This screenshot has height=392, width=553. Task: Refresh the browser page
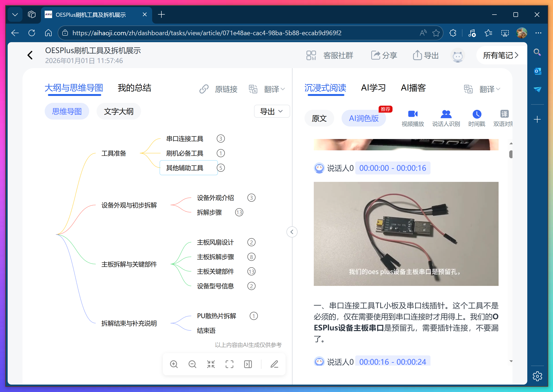tap(31, 33)
